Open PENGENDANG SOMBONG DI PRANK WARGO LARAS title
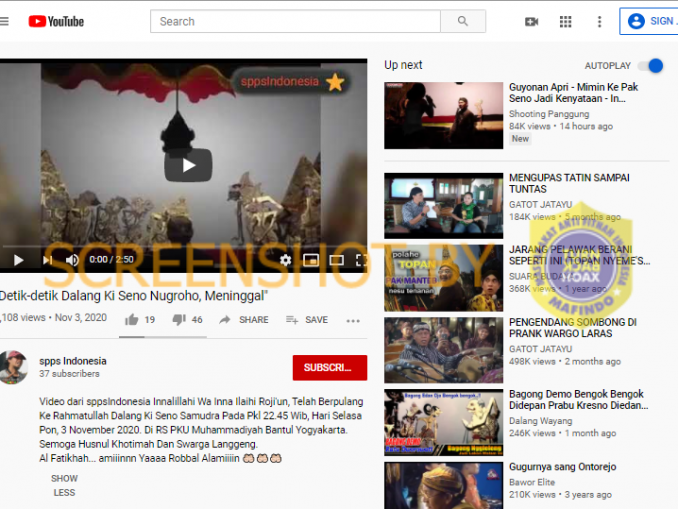Image resolution: width=678 pixels, height=509 pixels. [x=573, y=328]
